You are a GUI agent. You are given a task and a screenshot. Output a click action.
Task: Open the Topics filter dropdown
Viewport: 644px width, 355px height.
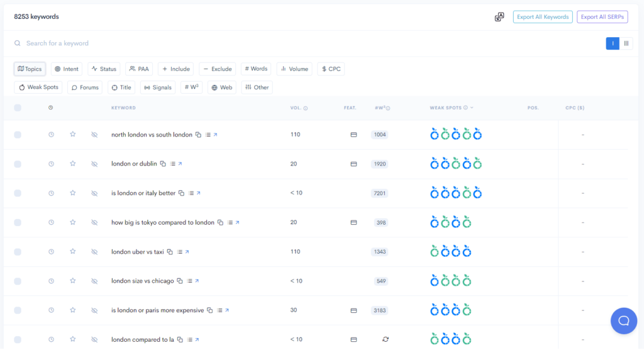[x=30, y=69]
